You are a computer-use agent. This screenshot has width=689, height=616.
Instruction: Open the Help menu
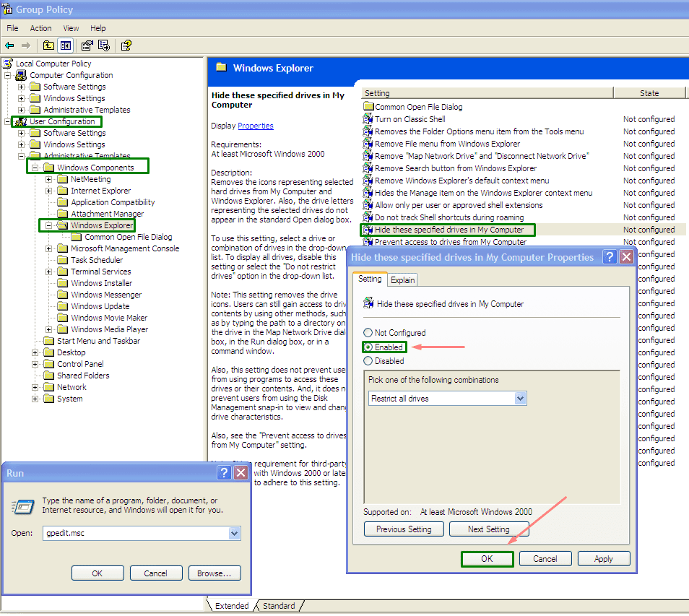[98, 28]
